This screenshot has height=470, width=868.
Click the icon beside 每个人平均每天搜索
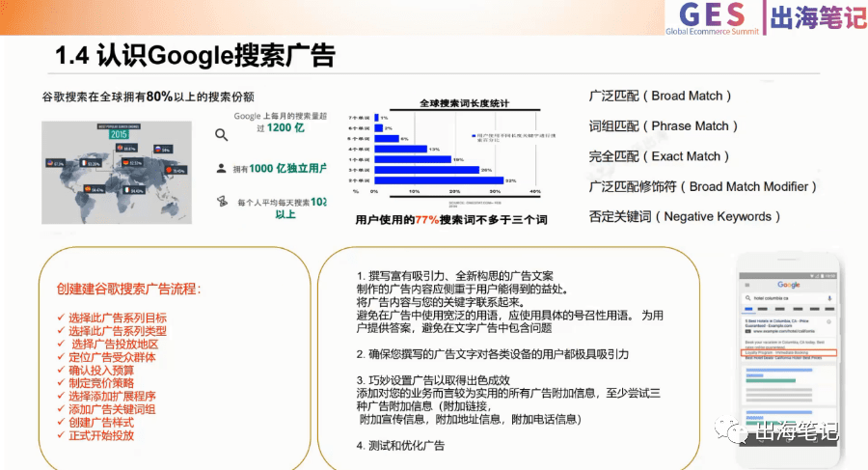[222, 202]
